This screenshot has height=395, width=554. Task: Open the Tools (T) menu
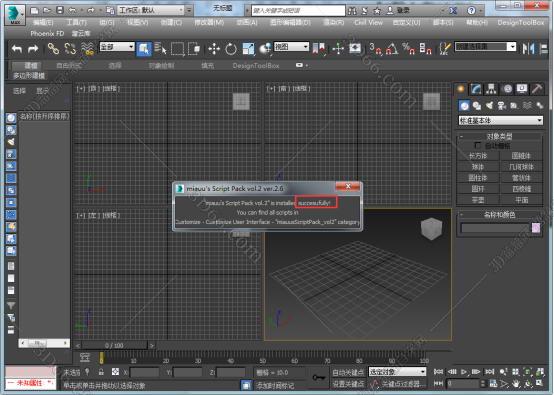[77, 23]
